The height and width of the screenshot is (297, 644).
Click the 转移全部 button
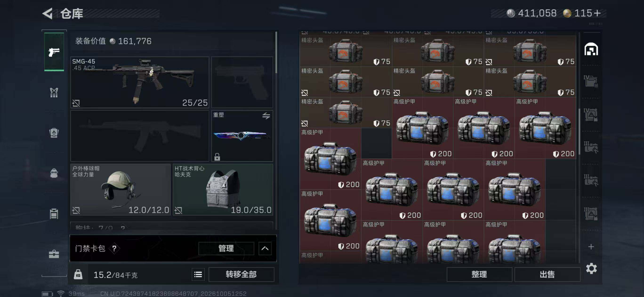point(241,274)
